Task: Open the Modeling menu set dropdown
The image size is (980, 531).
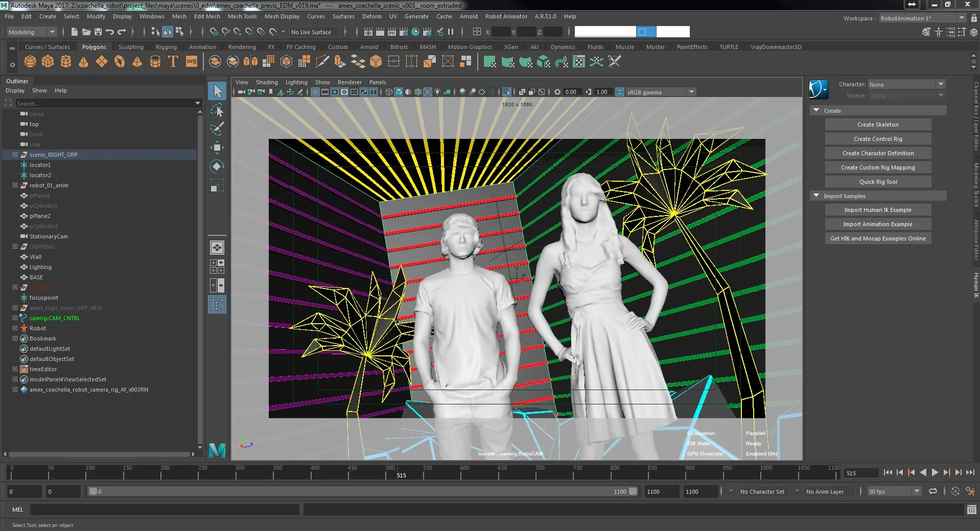Action: [32, 32]
